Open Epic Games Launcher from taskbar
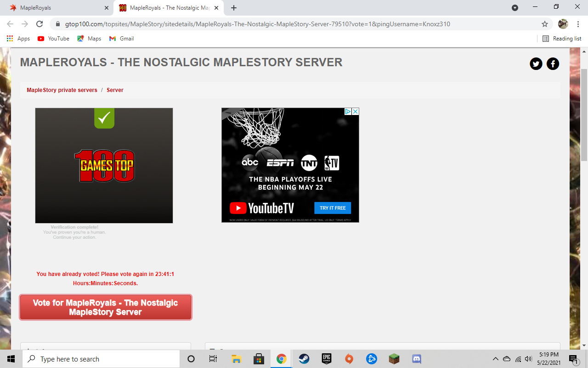Image resolution: width=588 pixels, height=368 pixels. point(327,359)
